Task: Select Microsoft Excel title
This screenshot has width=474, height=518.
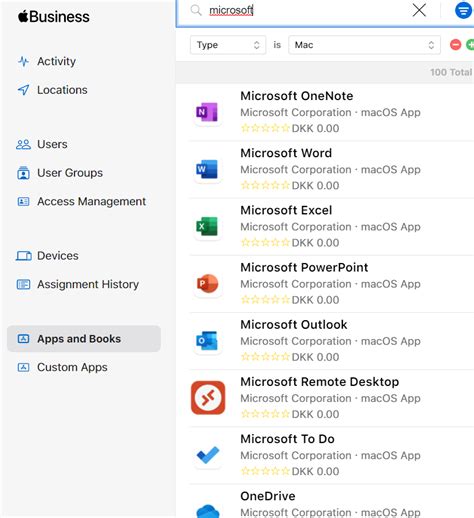Action: tap(286, 210)
